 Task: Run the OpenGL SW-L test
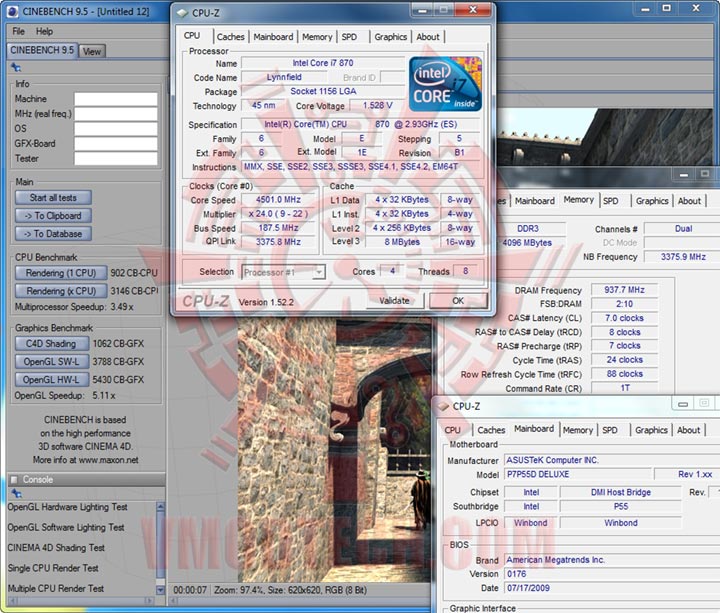click(x=51, y=361)
